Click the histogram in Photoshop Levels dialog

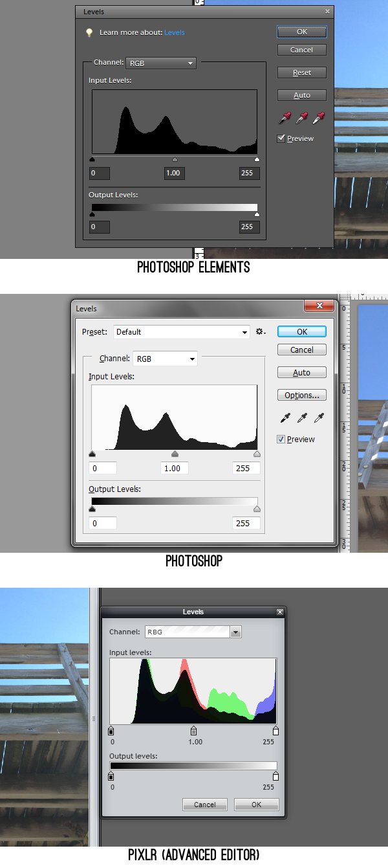[x=175, y=417]
